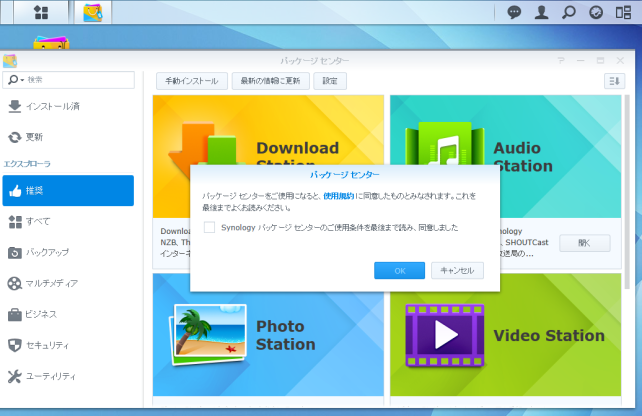Image resolution: width=642 pixels, height=416 pixels.
Task: Click the エクスプローラ section heading
Action: click(27, 164)
